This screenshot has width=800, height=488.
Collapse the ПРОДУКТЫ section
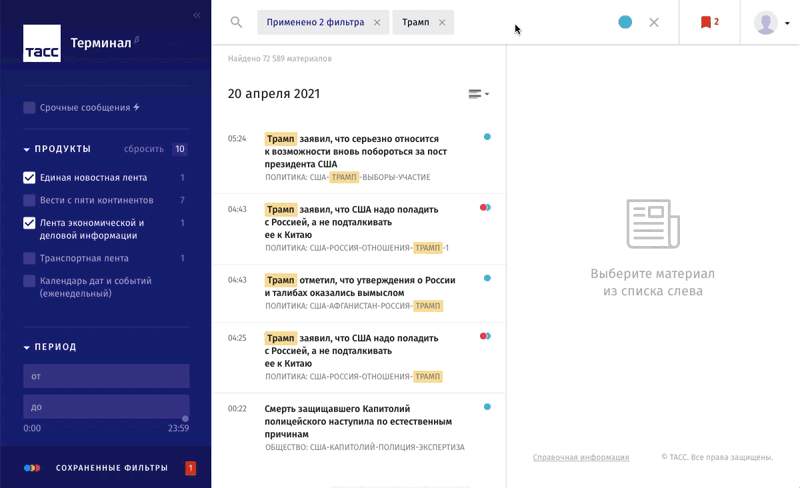27,150
